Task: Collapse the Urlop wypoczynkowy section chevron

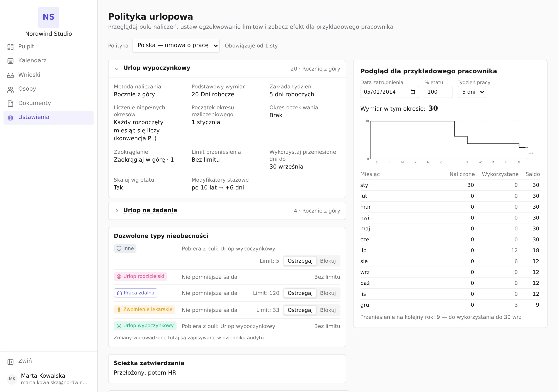Action: pyautogui.click(x=117, y=69)
